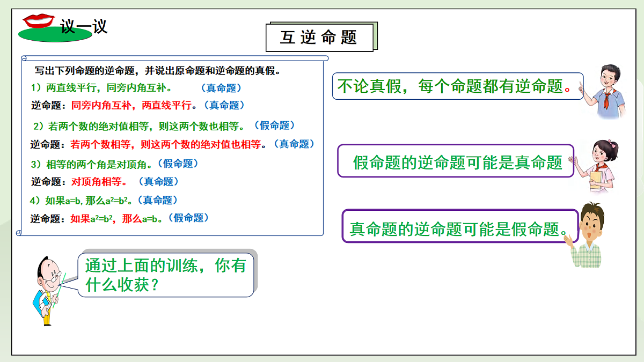Click the bubble 真命题的逆命题可能是假命题

[x=460, y=226]
